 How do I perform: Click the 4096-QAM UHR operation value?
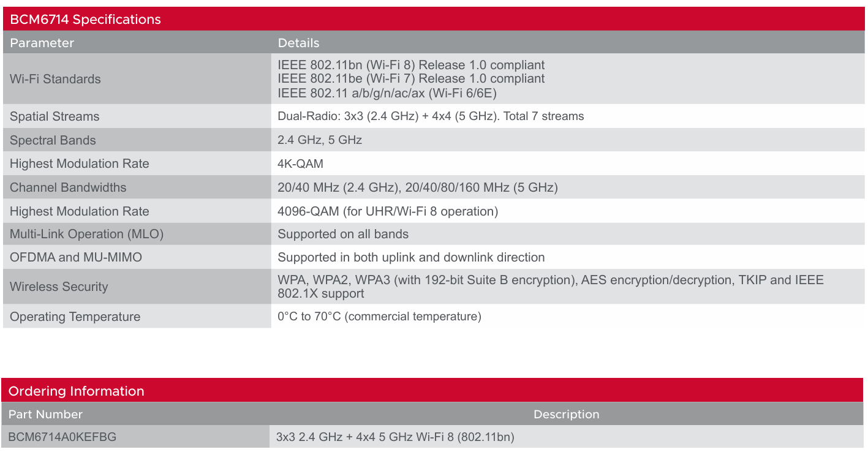[388, 211]
